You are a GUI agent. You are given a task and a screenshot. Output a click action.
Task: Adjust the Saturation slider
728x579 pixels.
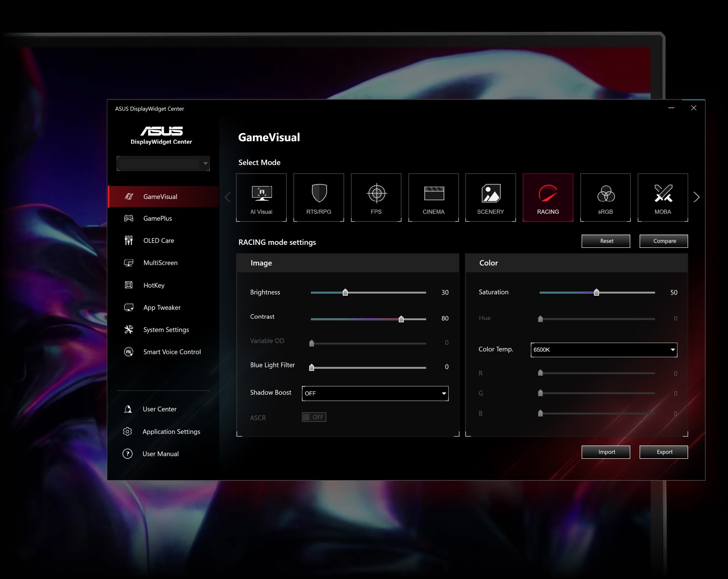click(x=597, y=292)
